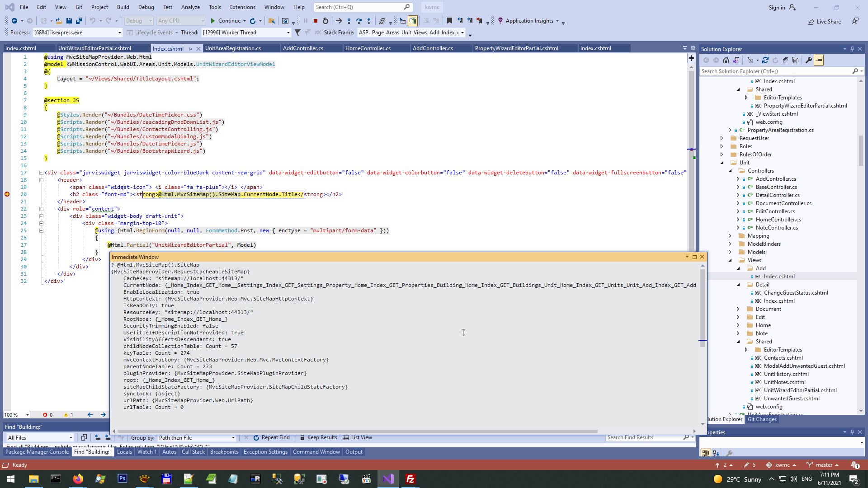Open the Group by Path then File dropdown
This screenshot has width=868, height=488.
pyautogui.click(x=233, y=437)
